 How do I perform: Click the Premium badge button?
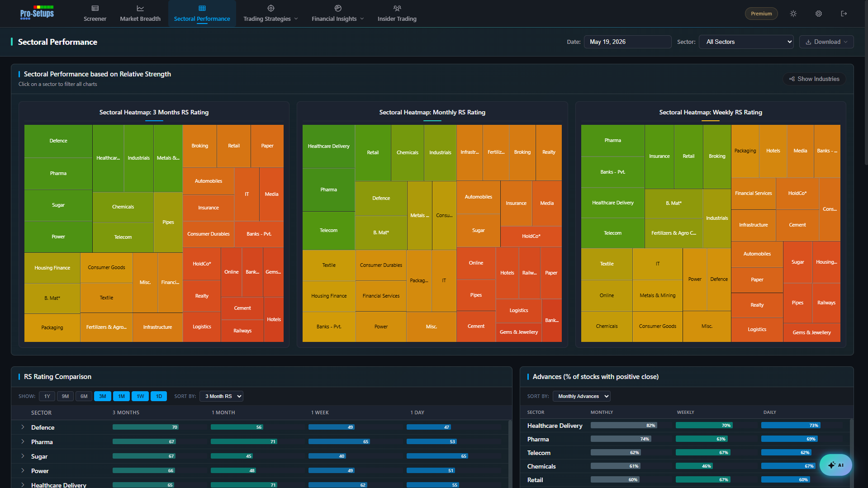761,14
